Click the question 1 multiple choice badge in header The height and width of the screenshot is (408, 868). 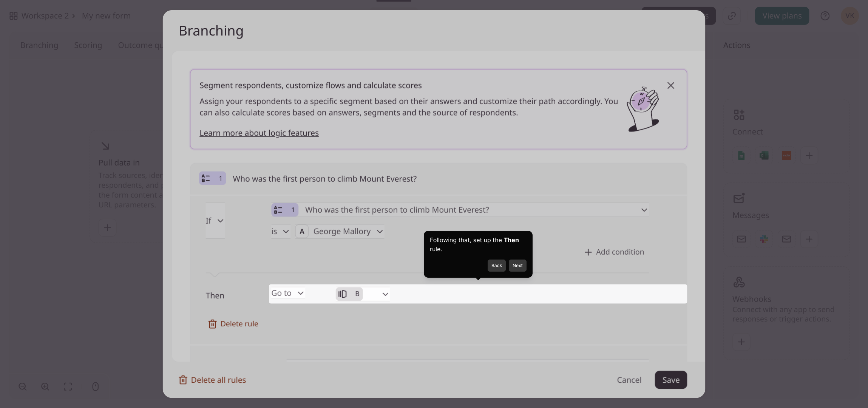pos(212,178)
